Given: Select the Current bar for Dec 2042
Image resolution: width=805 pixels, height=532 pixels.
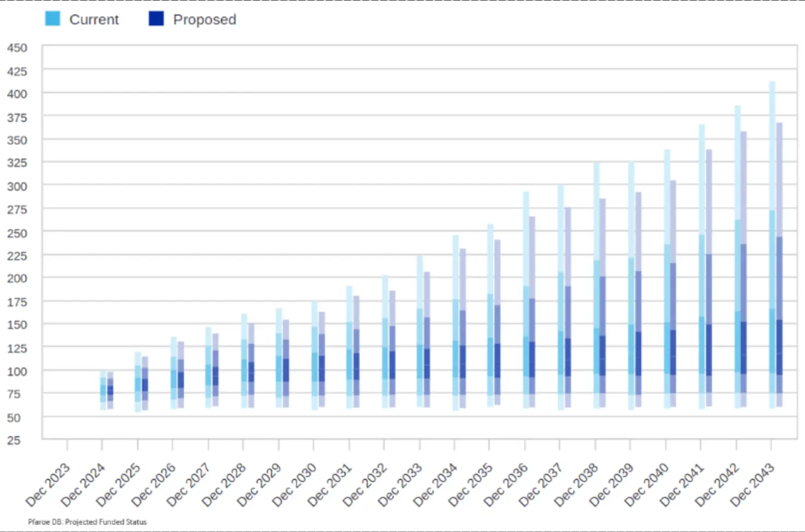Looking at the screenshot, I should point(737,256).
